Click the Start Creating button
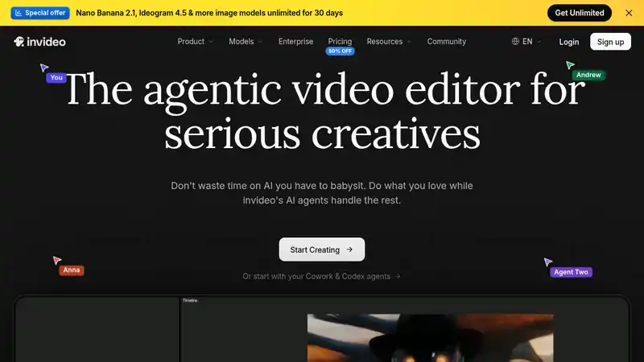644x362 pixels. 321,249
